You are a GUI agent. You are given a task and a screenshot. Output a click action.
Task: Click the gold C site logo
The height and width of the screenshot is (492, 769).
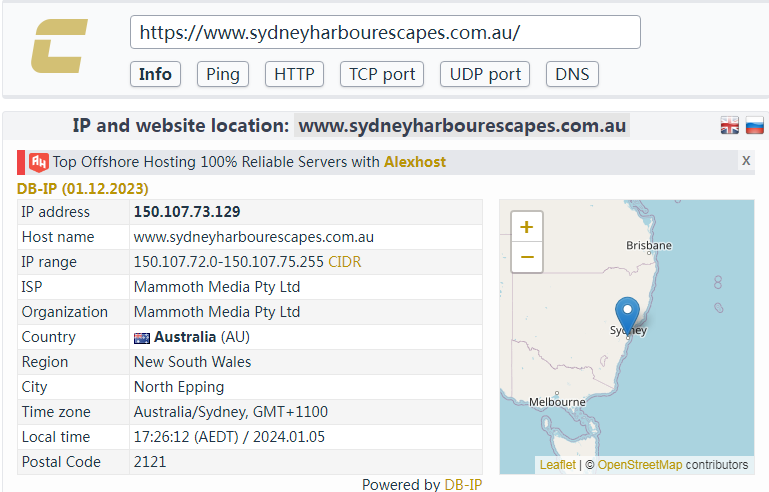pos(59,46)
